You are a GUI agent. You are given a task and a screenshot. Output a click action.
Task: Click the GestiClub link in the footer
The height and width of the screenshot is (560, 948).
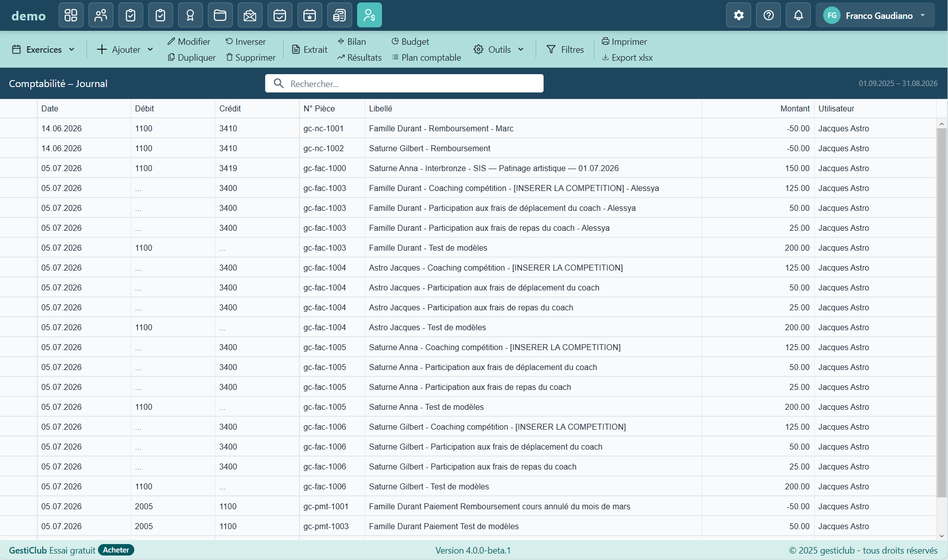(27, 550)
